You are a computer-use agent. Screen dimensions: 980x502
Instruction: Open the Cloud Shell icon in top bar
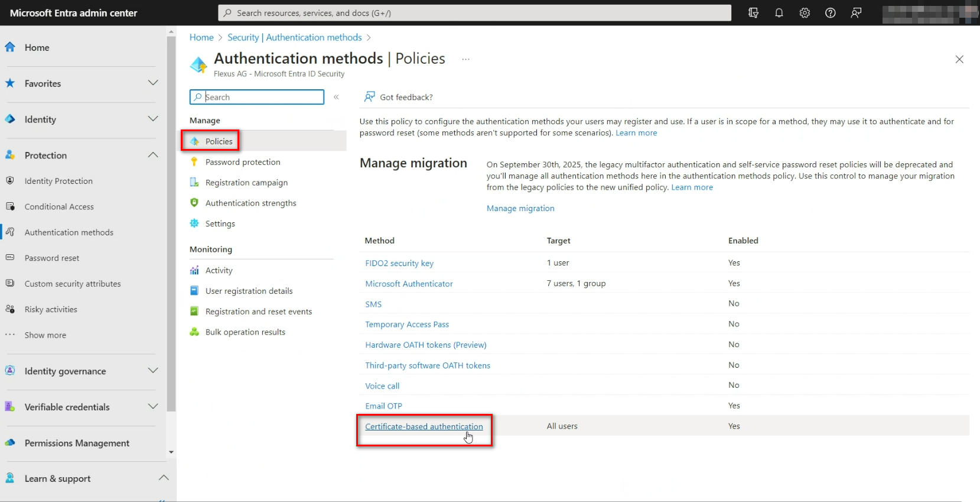753,13
